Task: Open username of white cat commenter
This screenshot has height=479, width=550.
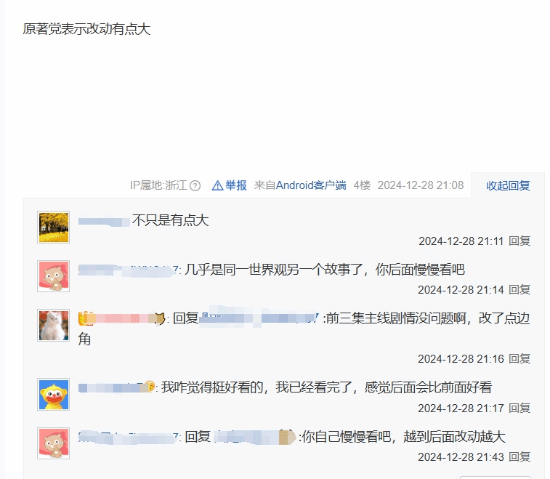Action: (x=121, y=318)
